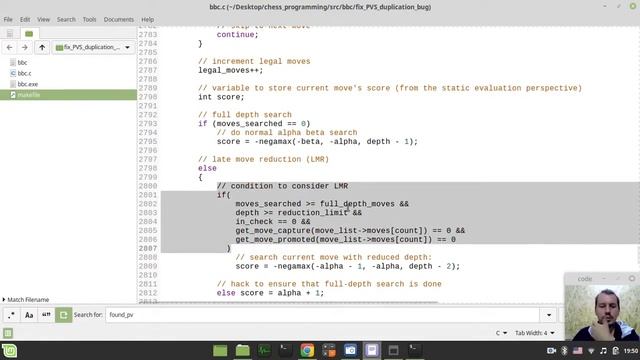The width and height of the screenshot is (640, 360).
Task: Show desktop from the taskbar
Action: (x=220, y=351)
